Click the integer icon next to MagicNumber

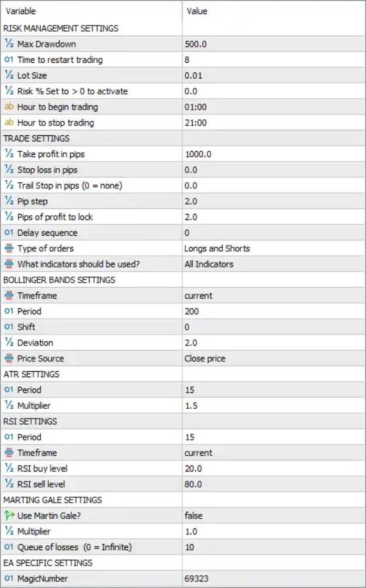click(9, 579)
